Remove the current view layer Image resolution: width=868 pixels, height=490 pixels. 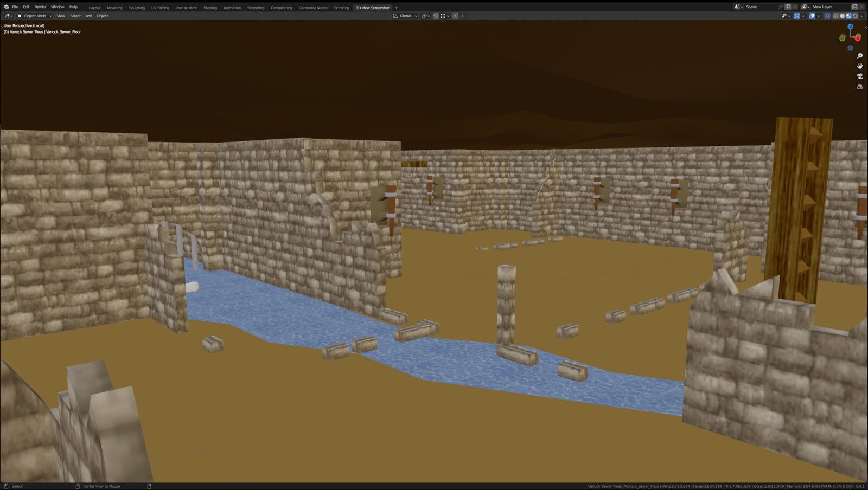[861, 7]
